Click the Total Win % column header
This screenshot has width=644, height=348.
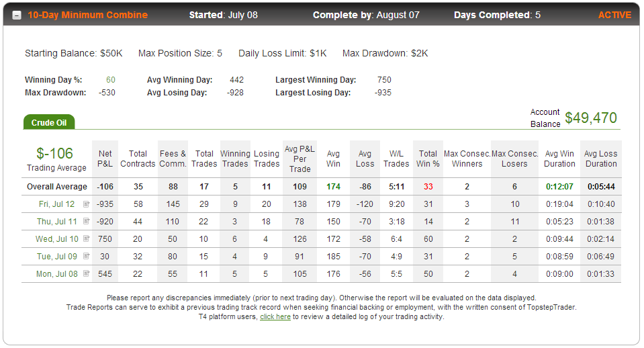[x=428, y=159]
